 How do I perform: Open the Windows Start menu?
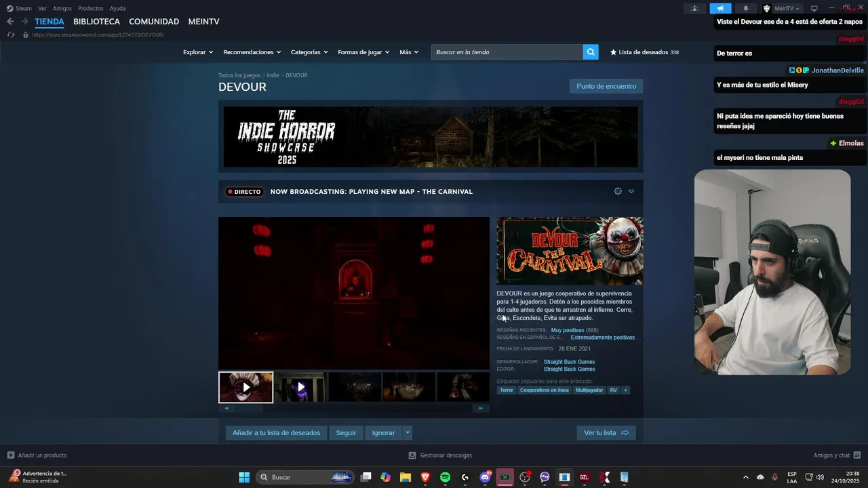click(244, 477)
